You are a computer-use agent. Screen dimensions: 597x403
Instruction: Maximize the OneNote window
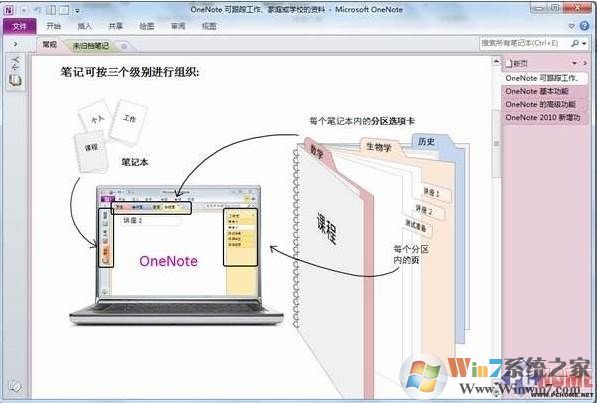[x=556, y=8]
